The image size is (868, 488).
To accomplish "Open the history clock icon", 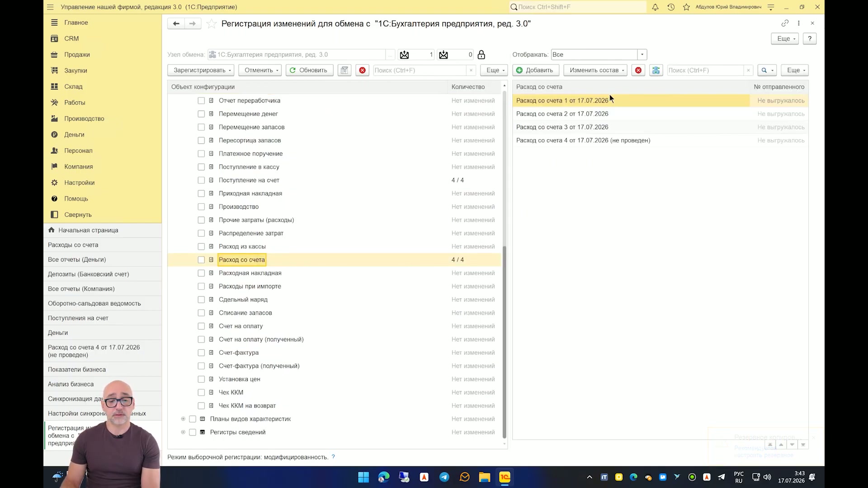I will (x=671, y=7).
